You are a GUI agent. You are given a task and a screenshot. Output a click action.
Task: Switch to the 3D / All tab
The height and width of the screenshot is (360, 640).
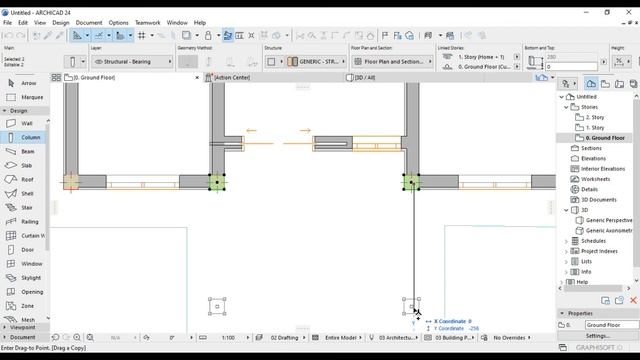pyautogui.click(x=365, y=77)
